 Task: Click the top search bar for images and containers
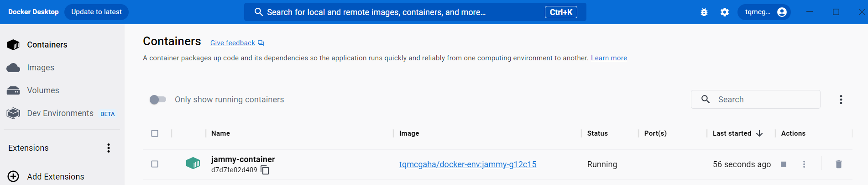coord(415,12)
